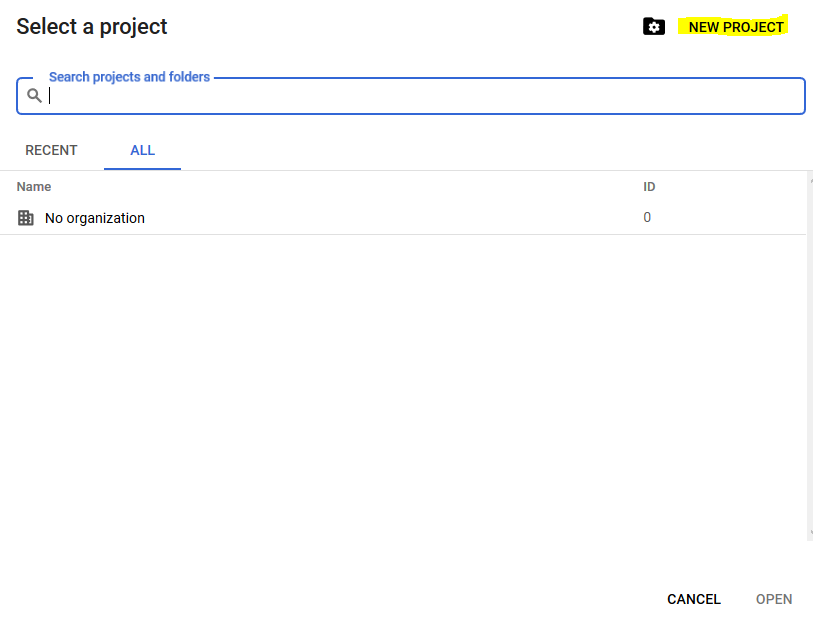The image size is (813, 628).
Task: Click the magnifying glass search icon
Action: click(x=34, y=95)
